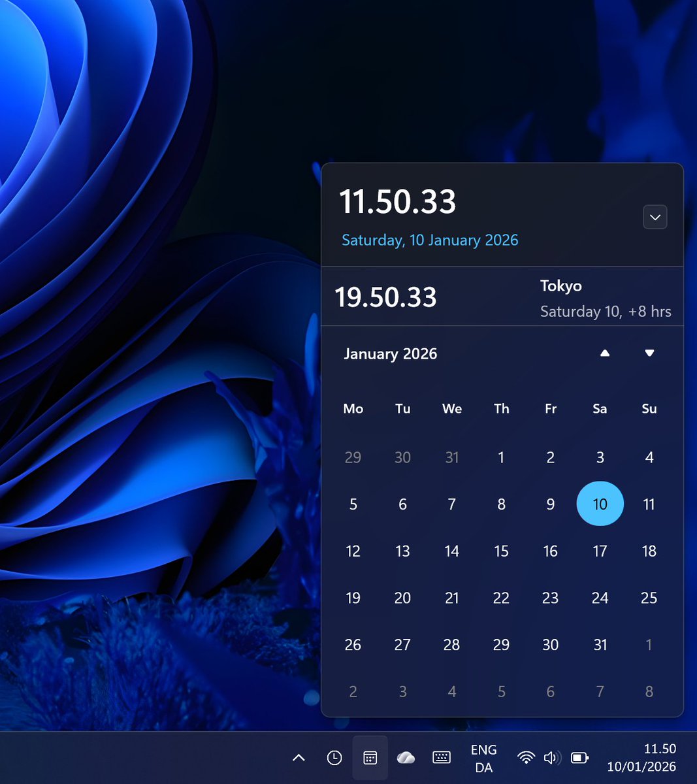Switch input language ENG DA

coord(483,759)
